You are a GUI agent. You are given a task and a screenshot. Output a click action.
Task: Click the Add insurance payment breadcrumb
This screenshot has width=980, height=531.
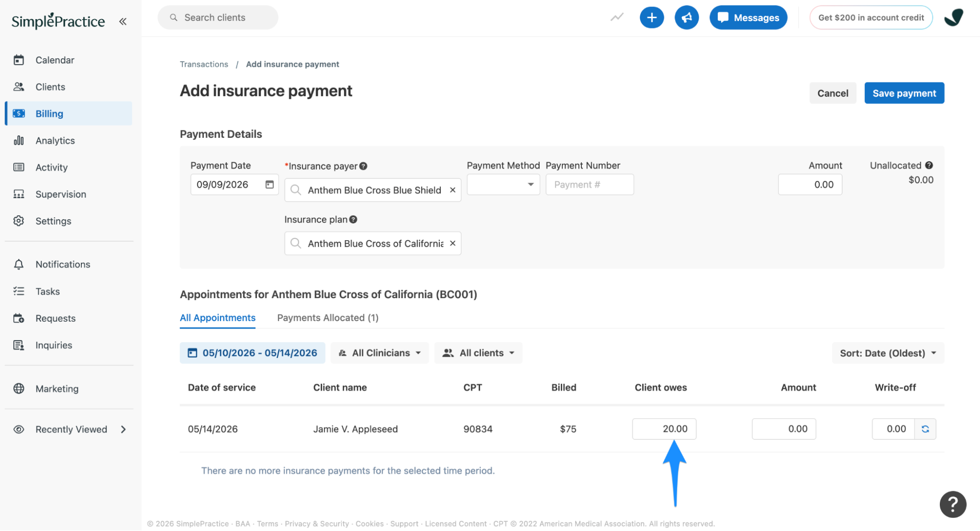pos(292,64)
